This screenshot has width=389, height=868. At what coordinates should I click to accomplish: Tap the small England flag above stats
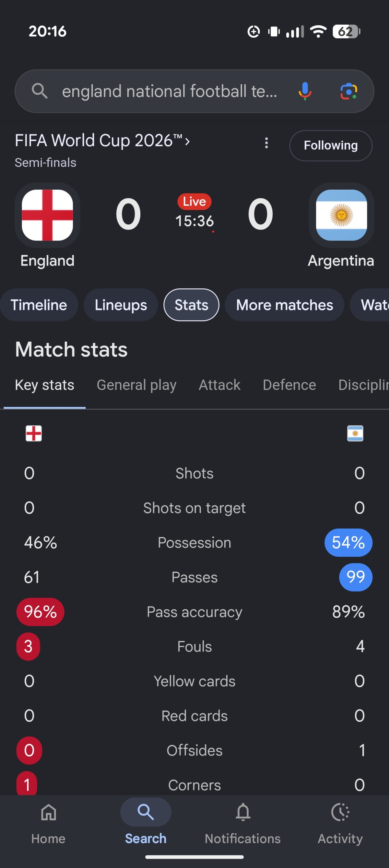pyautogui.click(x=34, y=433)
